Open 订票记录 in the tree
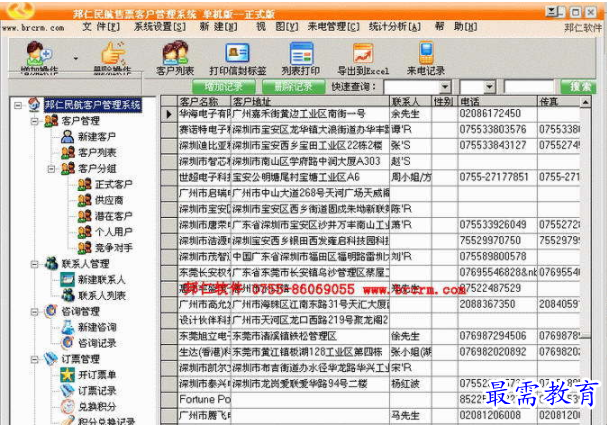The image size is (607, 425). point(97,391)
